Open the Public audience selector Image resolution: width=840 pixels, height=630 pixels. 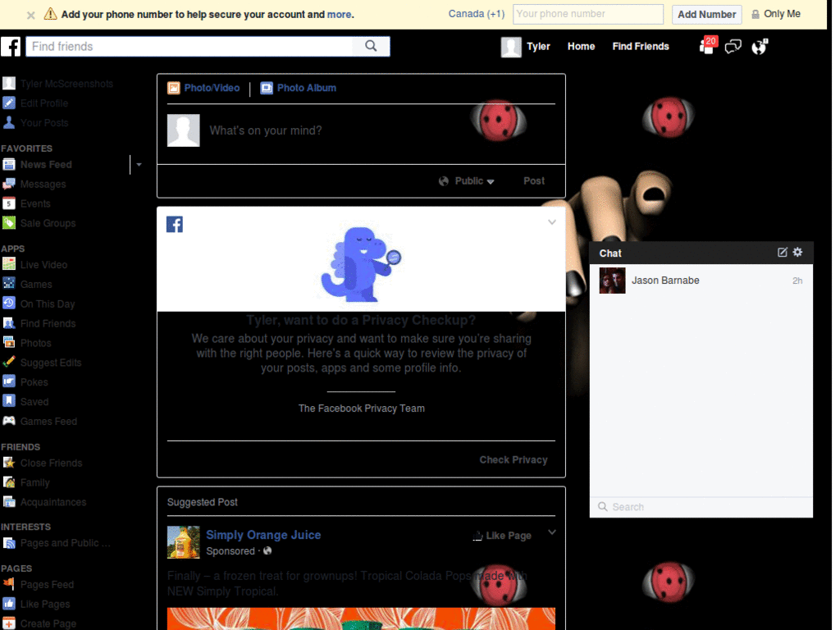[466, 180]
